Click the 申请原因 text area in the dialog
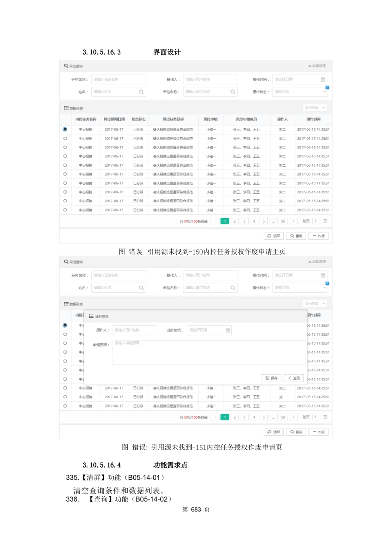392x555 pixels. [209, 352]
